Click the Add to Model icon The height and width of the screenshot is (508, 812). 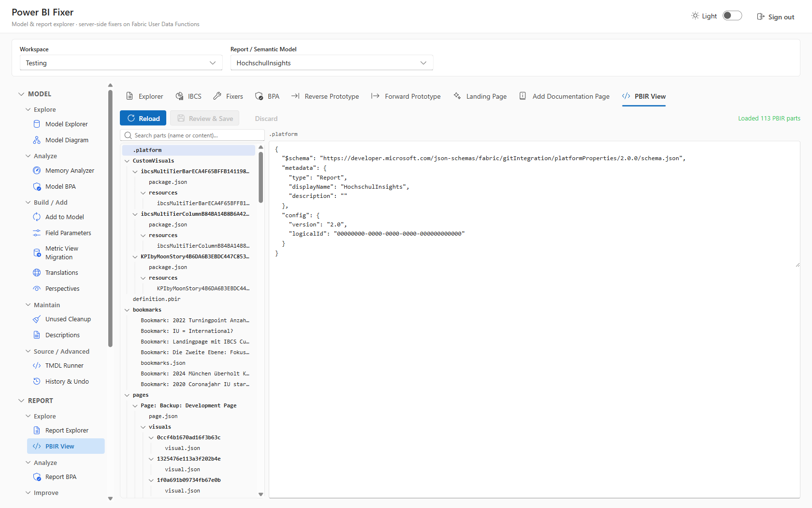point(37,217)
